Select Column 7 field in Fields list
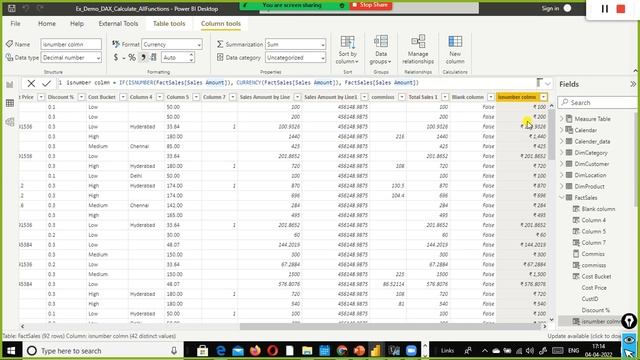Viewport: 640px width, 360px height. 593,242
